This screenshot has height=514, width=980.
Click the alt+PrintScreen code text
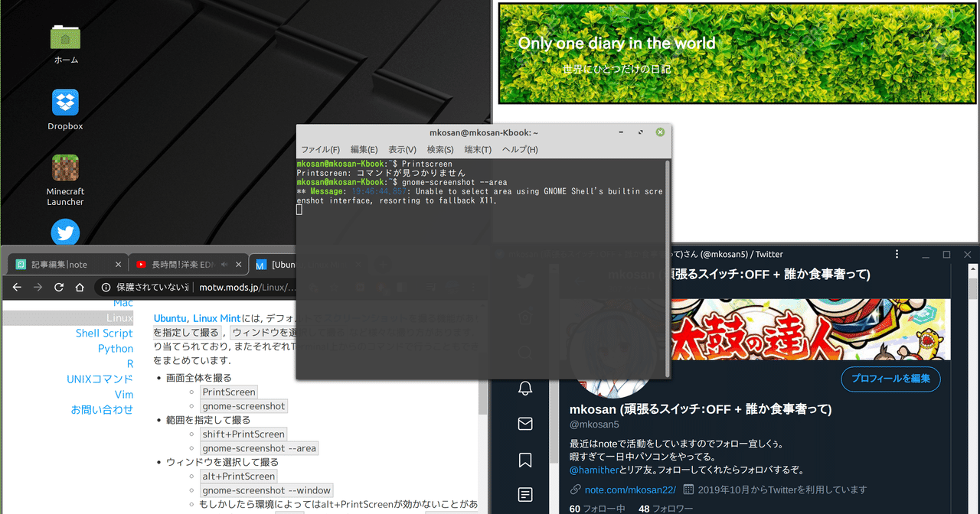tap(239, 477)
